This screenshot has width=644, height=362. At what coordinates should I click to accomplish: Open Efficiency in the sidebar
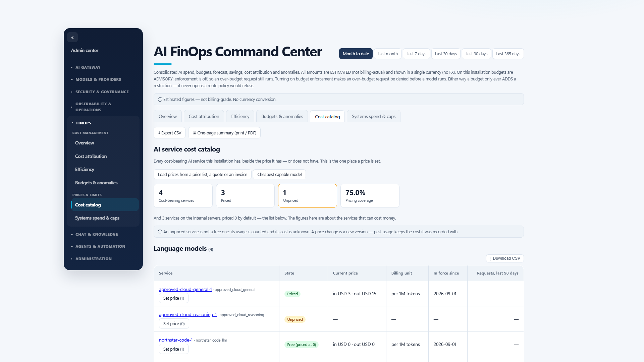[105, 169]
